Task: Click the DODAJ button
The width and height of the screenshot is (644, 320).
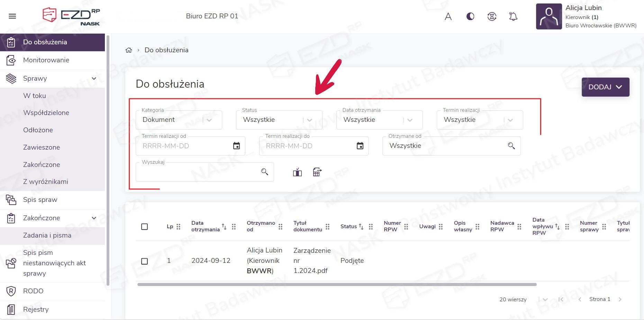Action: pos(605,87)
